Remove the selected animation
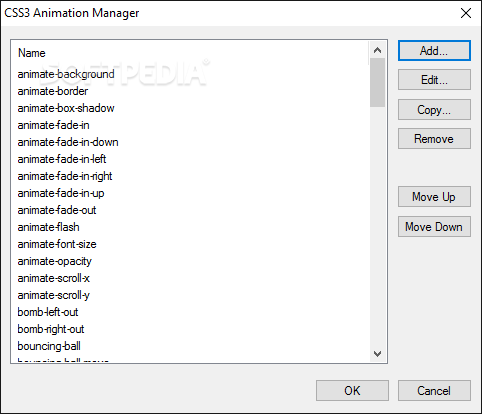 (x=434, y=139)
